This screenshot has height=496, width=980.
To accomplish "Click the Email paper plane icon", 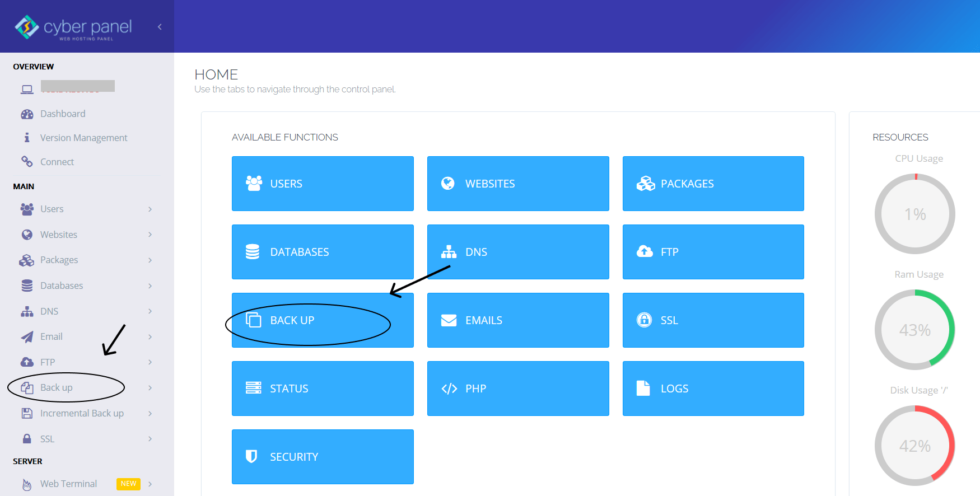I will [27, 337].
